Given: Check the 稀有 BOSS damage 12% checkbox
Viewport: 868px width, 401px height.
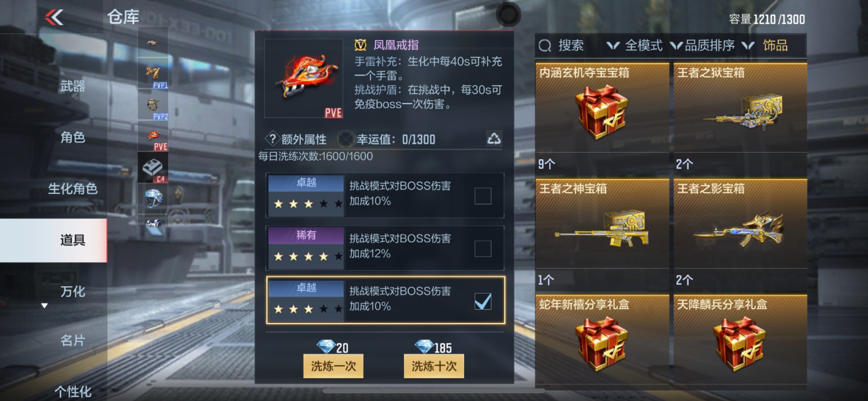Looking at the screenshot, I should [x=483, y=248].
